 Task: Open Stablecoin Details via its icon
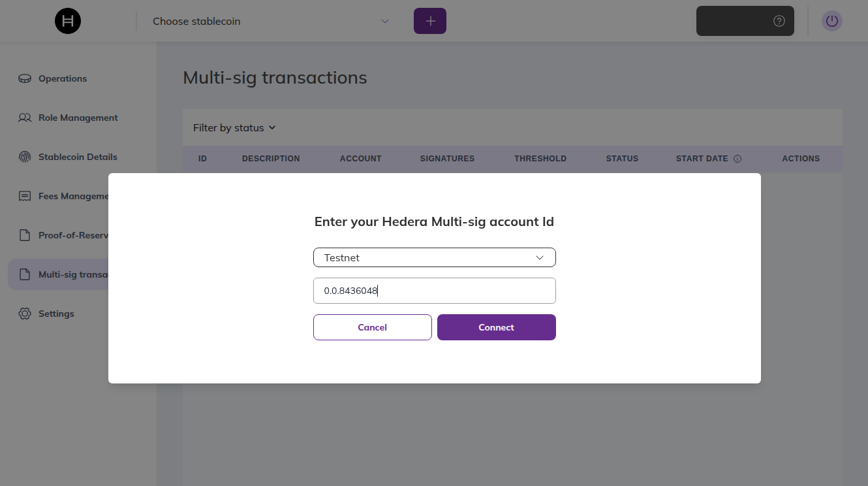[24, 157]
